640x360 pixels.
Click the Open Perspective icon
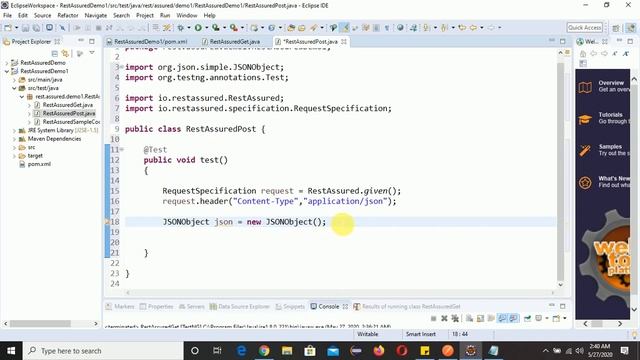pyautogui.click(x=616, y=28)
